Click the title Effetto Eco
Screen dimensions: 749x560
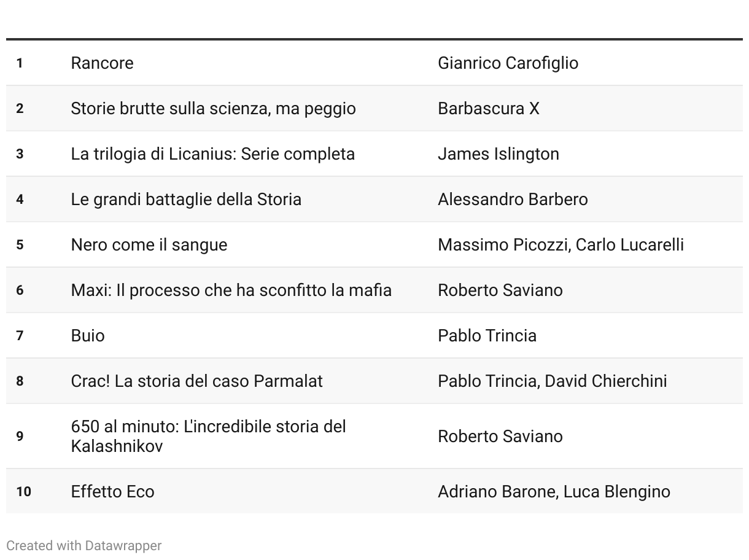112,491
